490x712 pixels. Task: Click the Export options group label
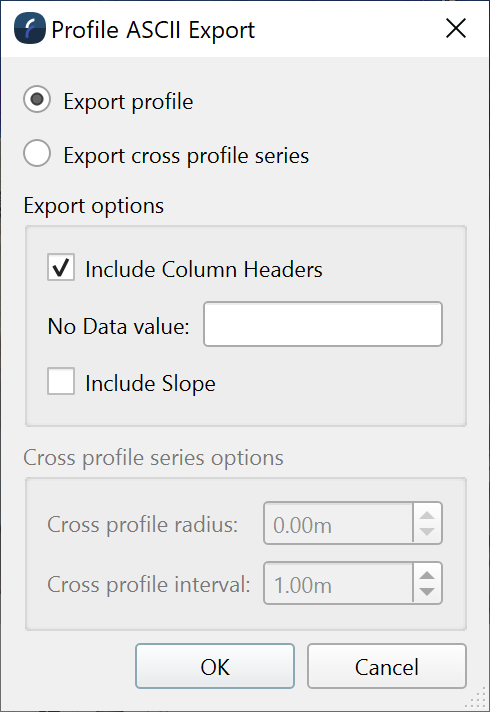[94, 206]
